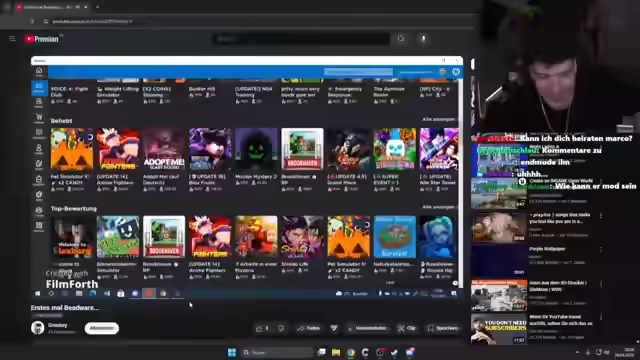640x360 pixels.
Task: Click the YouTube Premium logo
Action: tap(42, 39)
